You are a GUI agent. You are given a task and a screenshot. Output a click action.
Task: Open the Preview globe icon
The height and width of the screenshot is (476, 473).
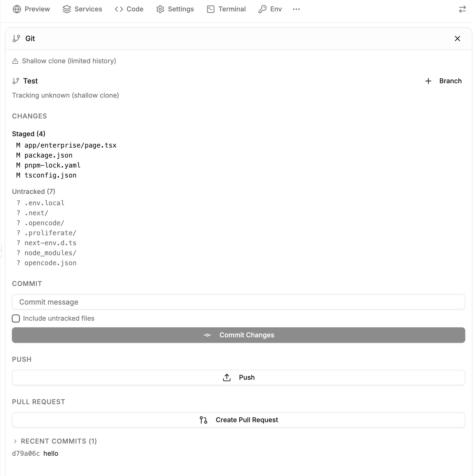(x=17, y=9)
